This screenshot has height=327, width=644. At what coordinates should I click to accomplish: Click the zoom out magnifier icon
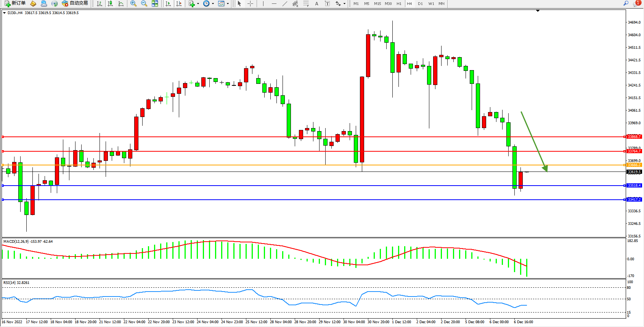(x=144, y=3)
